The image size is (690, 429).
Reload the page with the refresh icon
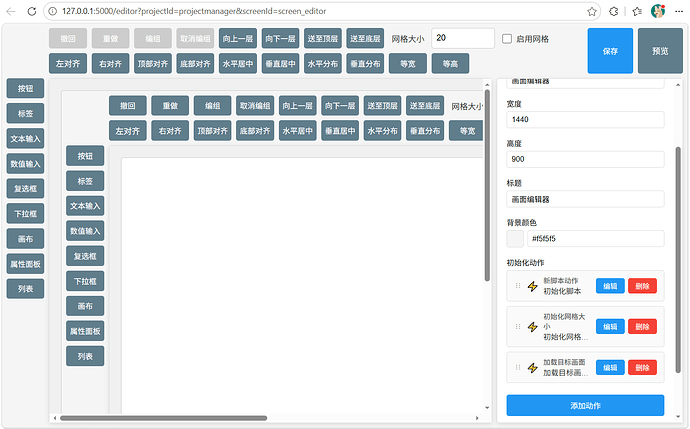(x=32, y=11)
